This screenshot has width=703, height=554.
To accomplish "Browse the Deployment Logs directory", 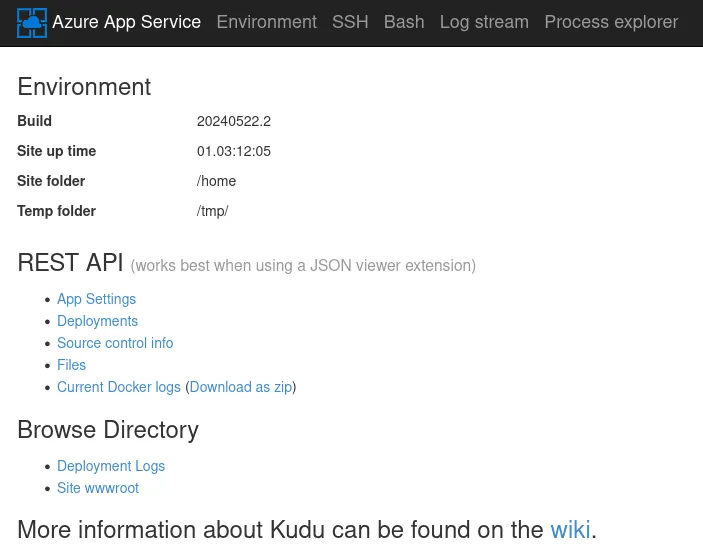I will [111, 466].
